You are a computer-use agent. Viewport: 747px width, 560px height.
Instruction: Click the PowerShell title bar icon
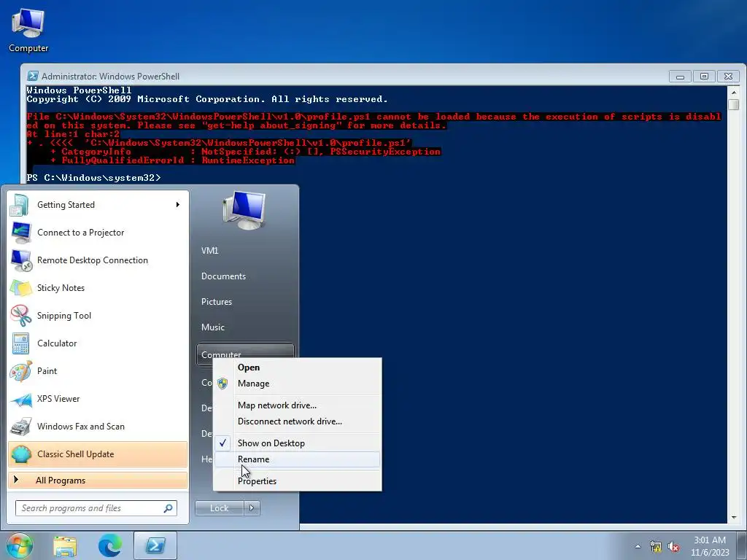point(32,76)
